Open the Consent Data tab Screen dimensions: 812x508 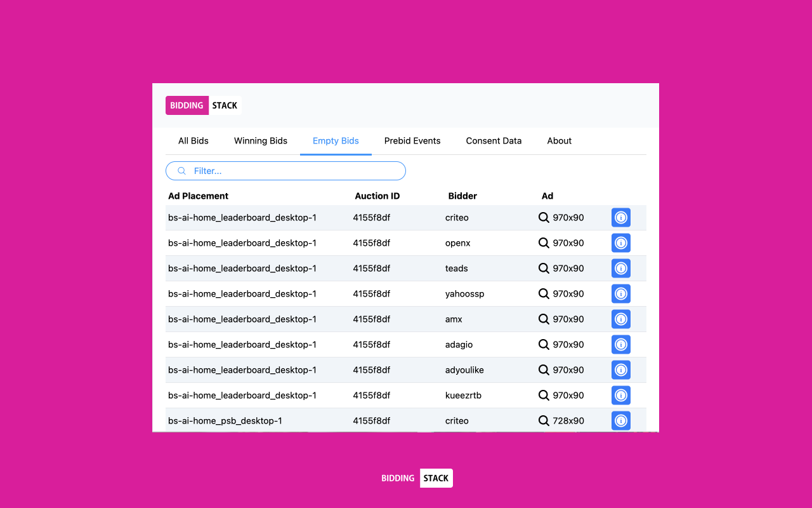[x=494, y=140]
